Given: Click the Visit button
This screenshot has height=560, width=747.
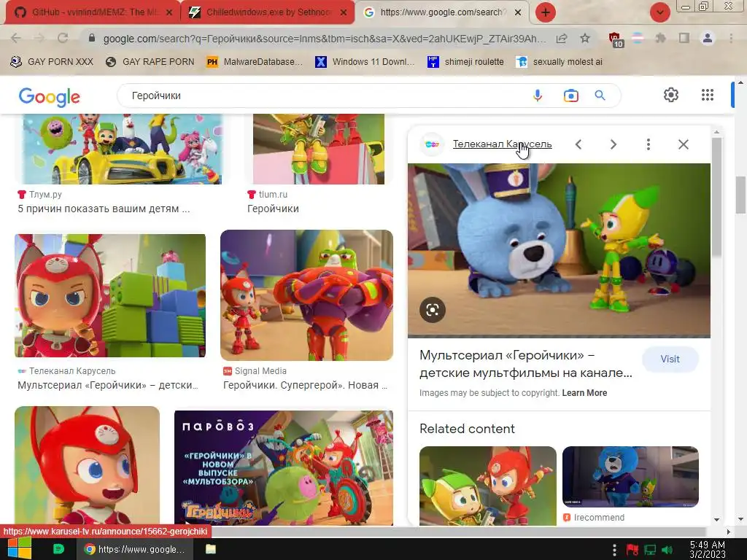Looking at the screenshot, I should [670, 359].
